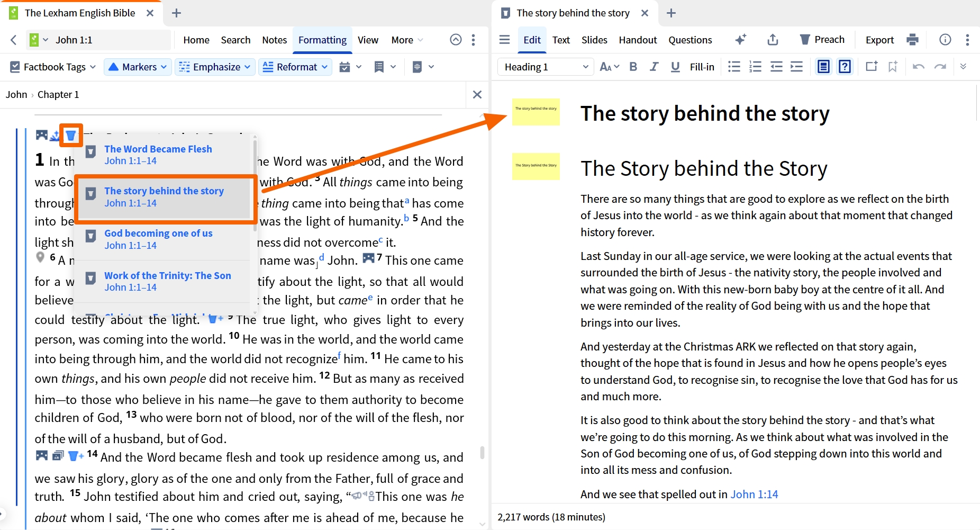This screenshot has height=530, width=980.
Task: Open the sermon panel hamburger menu
Action: click(x=505, y=40)
